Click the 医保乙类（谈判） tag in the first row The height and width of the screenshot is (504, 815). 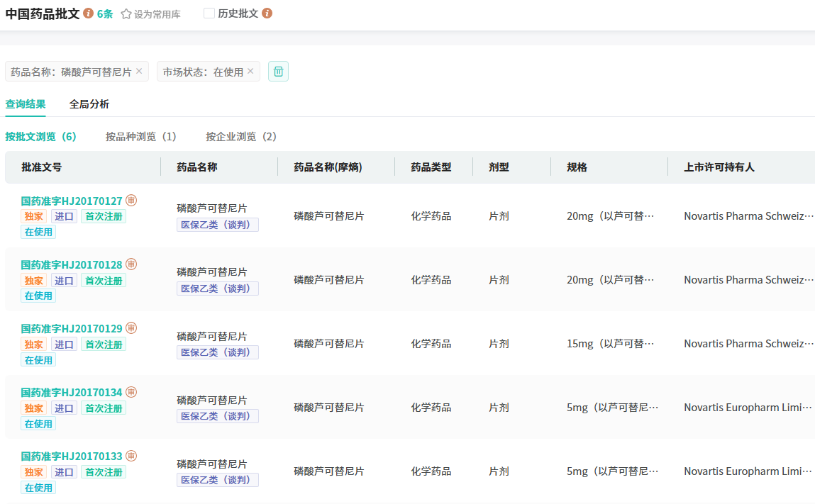[218, 225]
